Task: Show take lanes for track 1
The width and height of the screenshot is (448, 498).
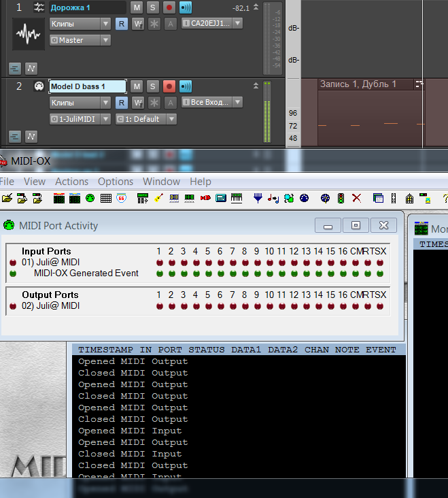Action: [14, 68]
